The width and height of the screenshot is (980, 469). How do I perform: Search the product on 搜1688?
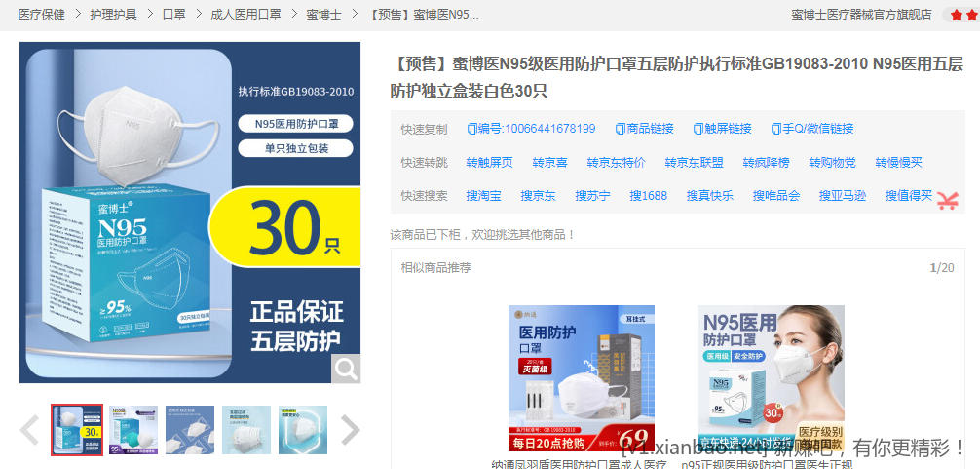pos(649,196)
